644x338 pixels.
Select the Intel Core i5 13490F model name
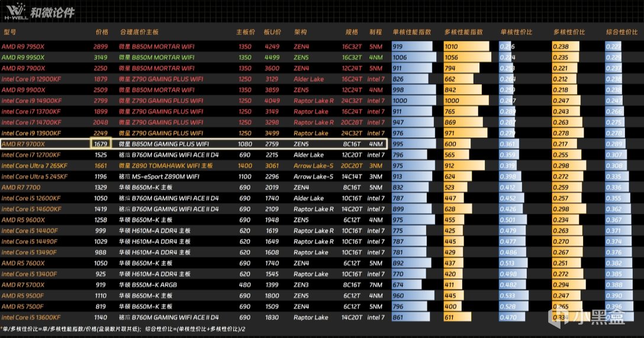tap(29, 252)
